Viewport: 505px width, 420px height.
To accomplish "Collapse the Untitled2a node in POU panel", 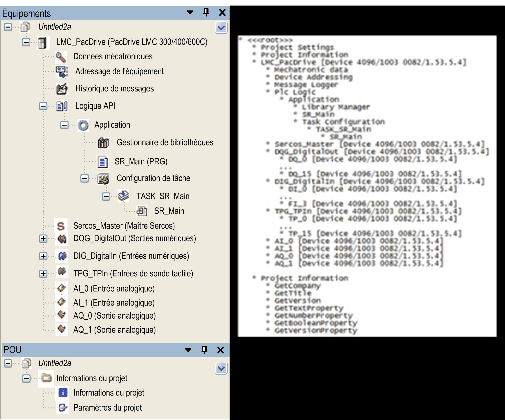I will point(8,363).
